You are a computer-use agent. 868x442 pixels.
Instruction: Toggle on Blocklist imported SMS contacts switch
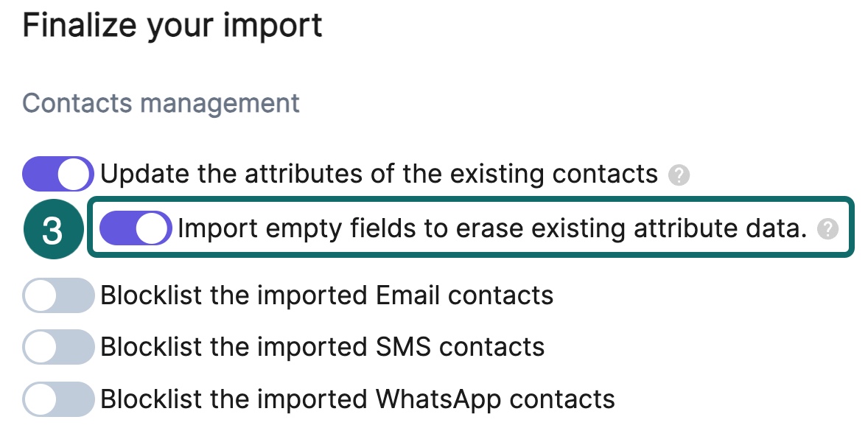click(58, 346)
